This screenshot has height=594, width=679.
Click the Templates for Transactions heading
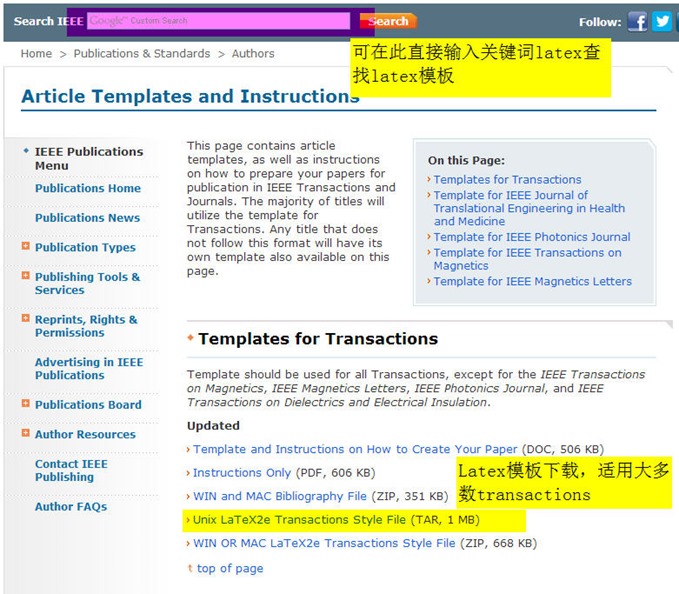click(x=318, y=339)
